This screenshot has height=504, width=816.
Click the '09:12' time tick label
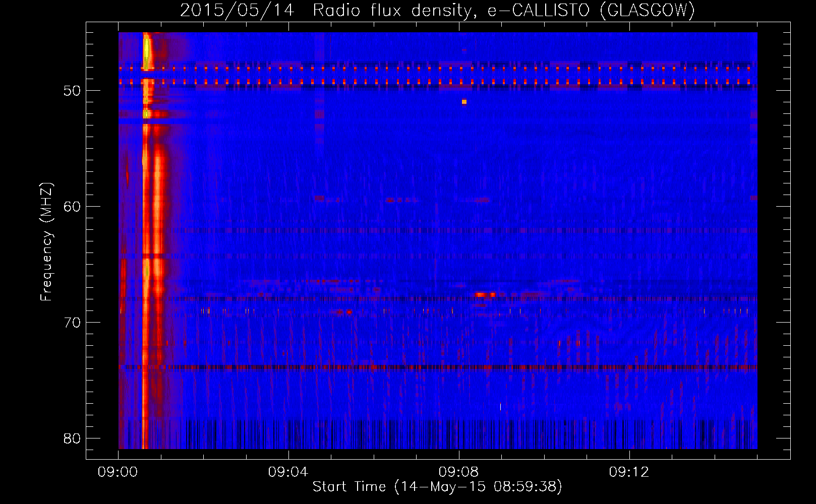629,472
